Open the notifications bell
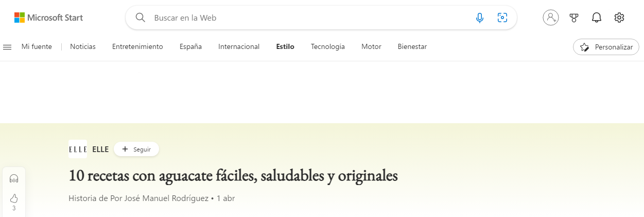 coord(597,18)
